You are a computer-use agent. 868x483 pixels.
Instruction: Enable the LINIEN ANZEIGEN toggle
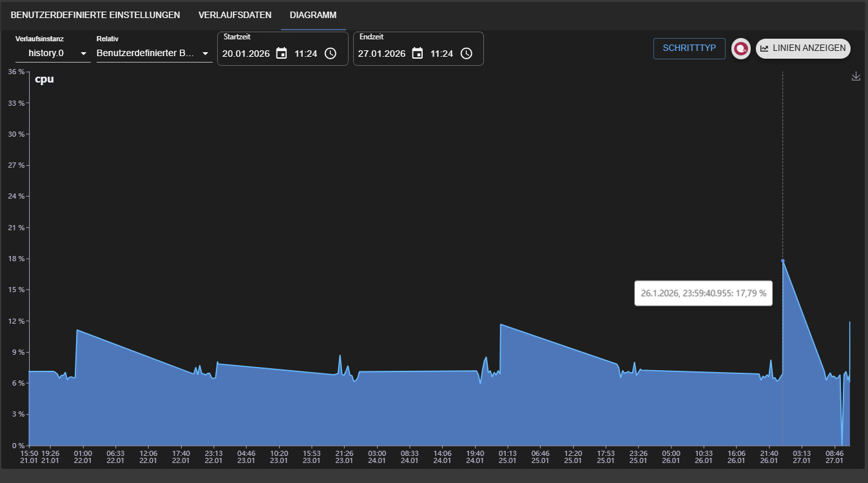(x=803, y=48)
